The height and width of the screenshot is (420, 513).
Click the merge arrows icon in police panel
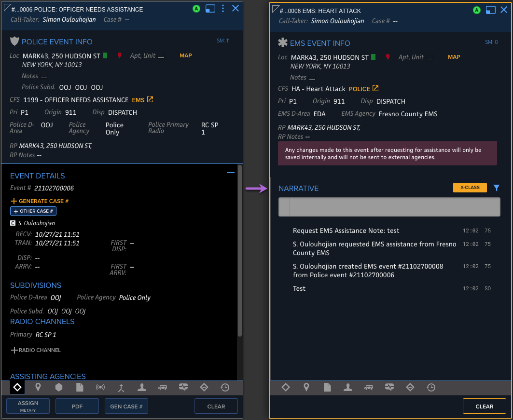coord(121,387)
